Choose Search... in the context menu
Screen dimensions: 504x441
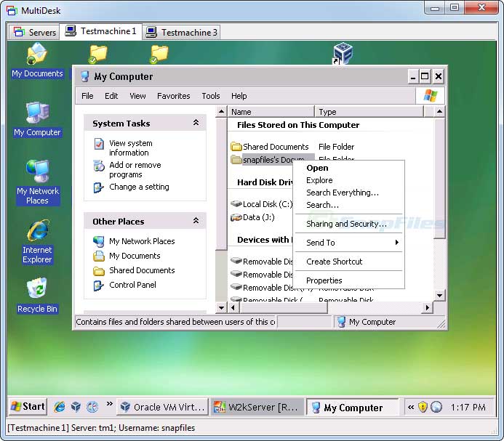pyautogui.click(x=349, y=205)
